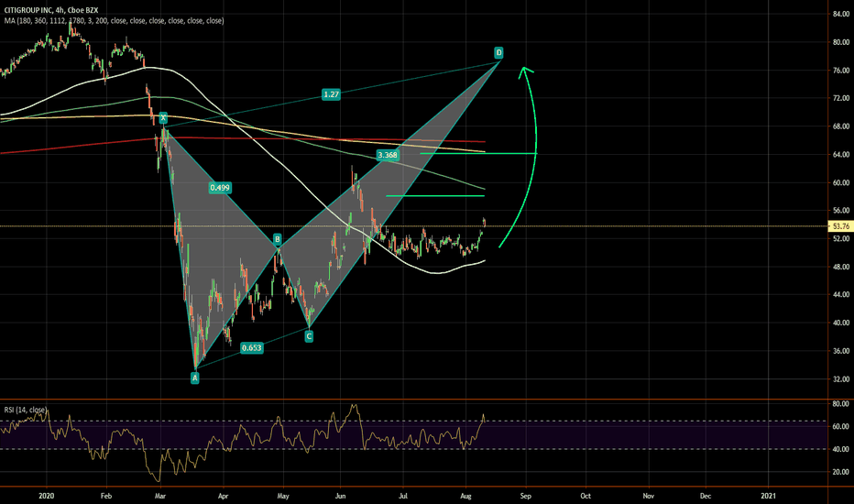The height and width of the screenshot is (504, 854).
Task: Click the RSI 80.00 axis label
Action: 841,404
